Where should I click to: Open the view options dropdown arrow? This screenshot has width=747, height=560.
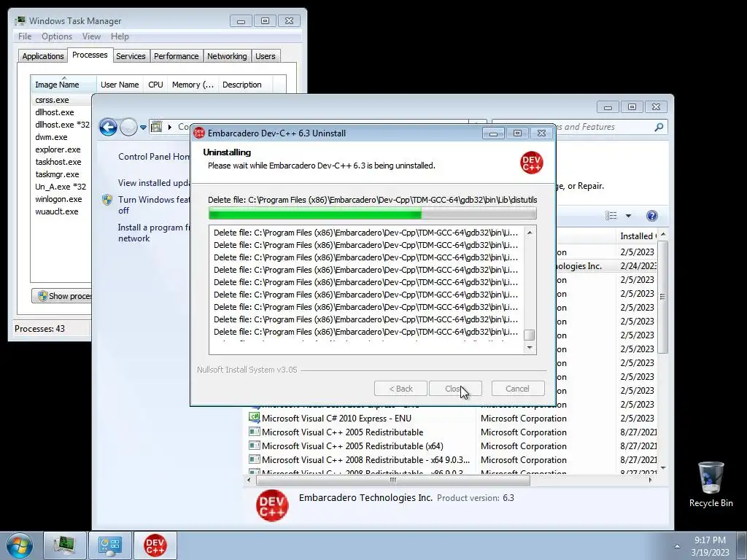pos(628,216)
